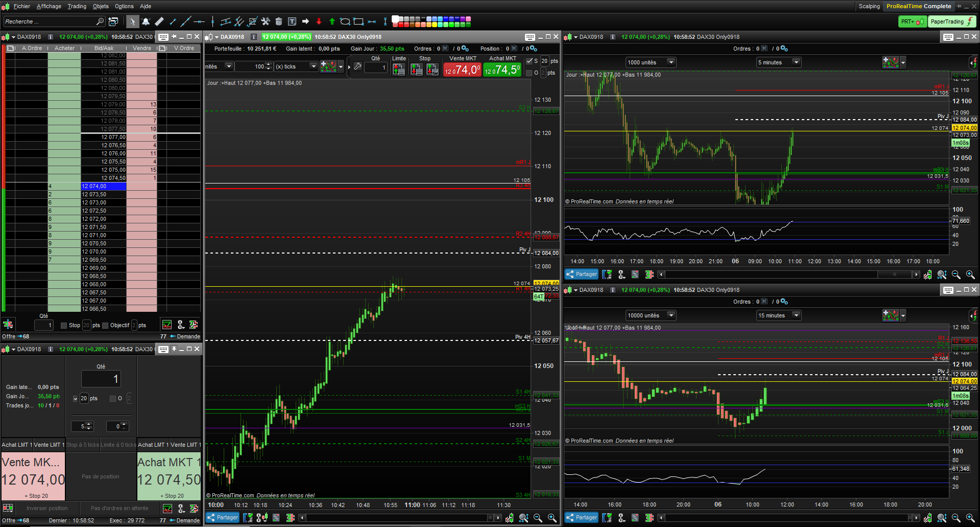
Task: Select the rectangle drawing tool
Action: [358, 21]
